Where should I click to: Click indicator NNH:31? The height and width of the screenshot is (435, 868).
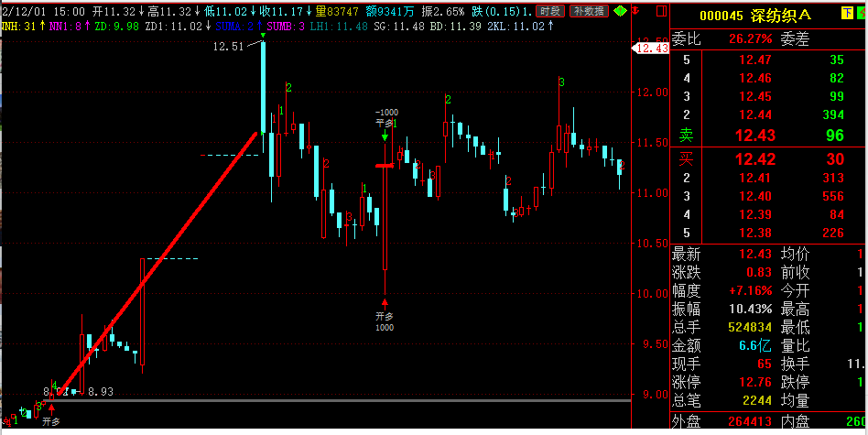pyautogui.click(x=19, y=26)
